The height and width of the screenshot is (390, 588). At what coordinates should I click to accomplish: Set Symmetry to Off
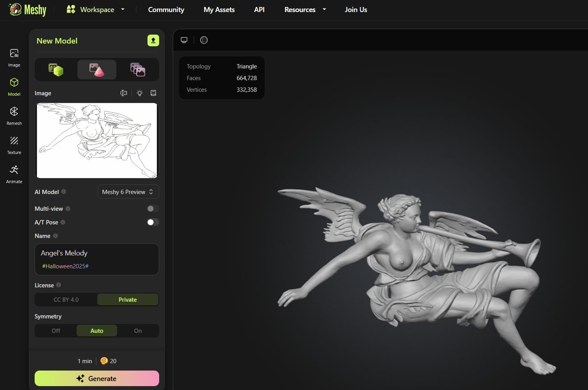click(x=56, y=331)
